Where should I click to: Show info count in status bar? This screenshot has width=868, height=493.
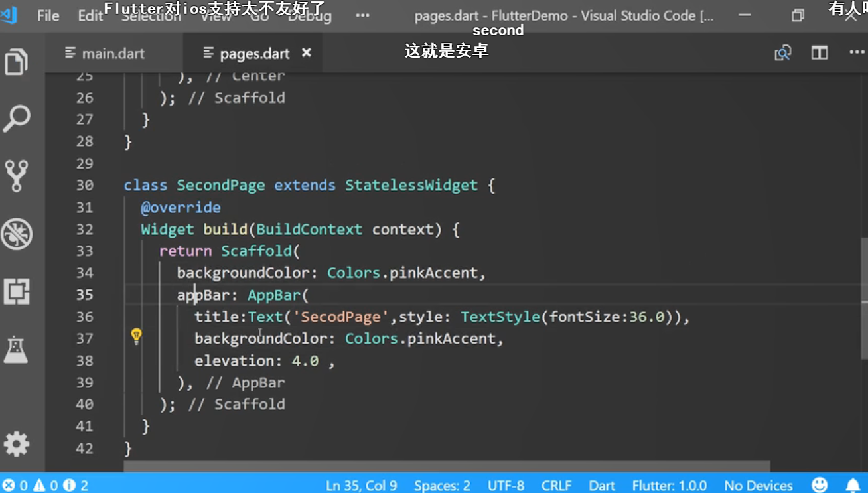tap(76, 486)
